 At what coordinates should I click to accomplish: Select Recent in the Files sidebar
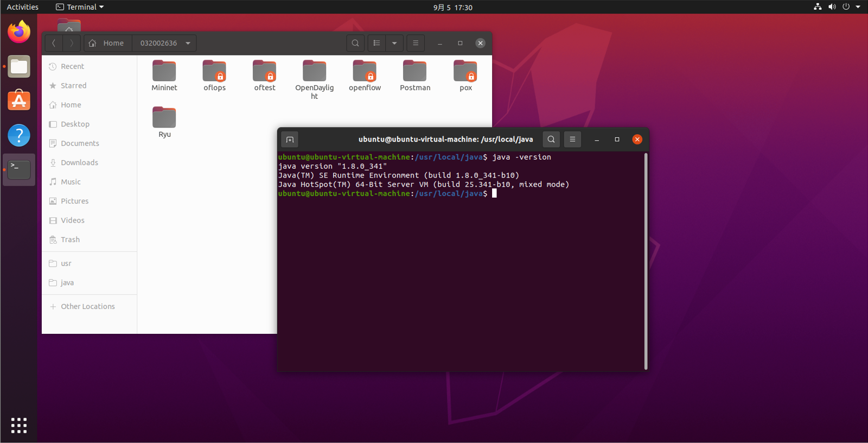90,66
